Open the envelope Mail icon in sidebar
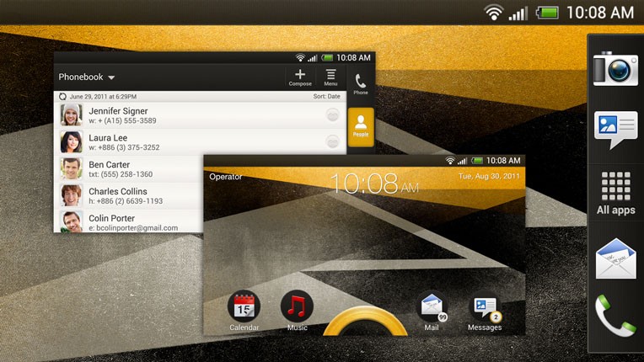This screenshot has height=362, width=644. click(x=615, y=258)
